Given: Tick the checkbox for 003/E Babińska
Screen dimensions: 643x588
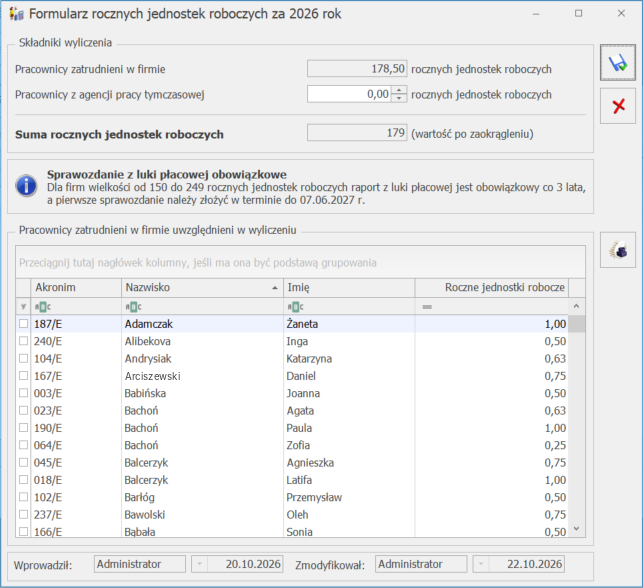Looking at the screenshot, I should (x=23, y=393).
